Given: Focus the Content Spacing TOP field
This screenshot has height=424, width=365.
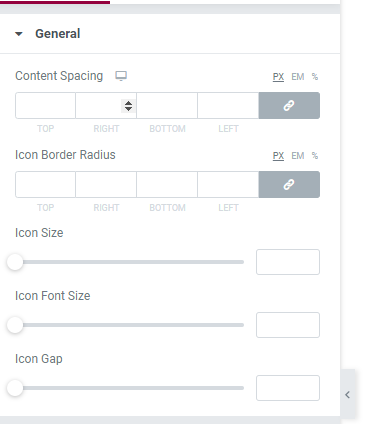Looking at the screenshot, I should [45, 106].
